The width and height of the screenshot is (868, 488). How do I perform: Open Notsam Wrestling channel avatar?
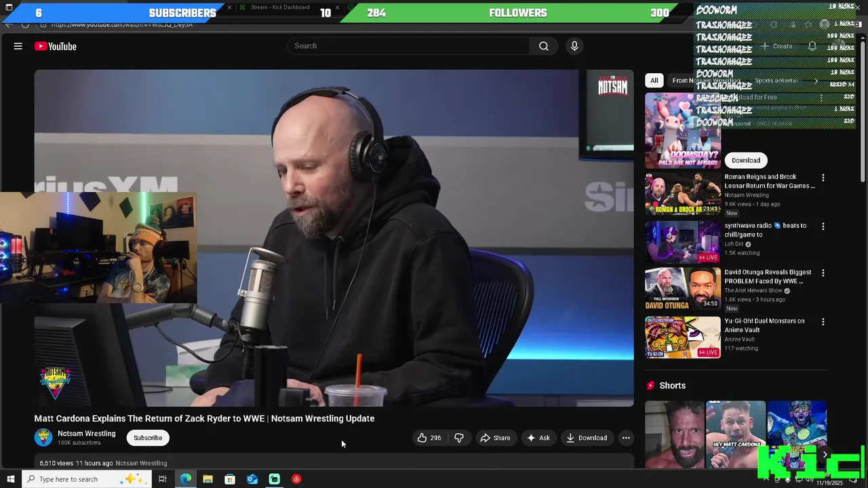43,438
